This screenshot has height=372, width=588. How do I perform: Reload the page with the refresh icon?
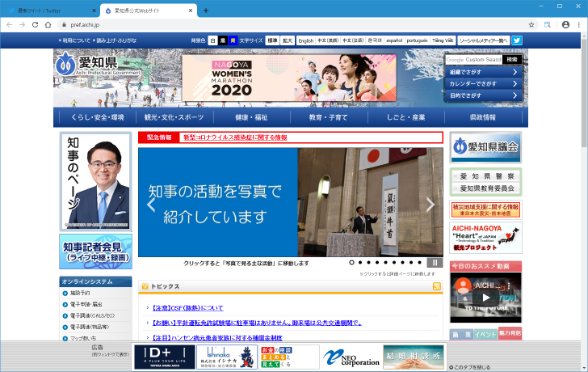(x=35, y=25)
